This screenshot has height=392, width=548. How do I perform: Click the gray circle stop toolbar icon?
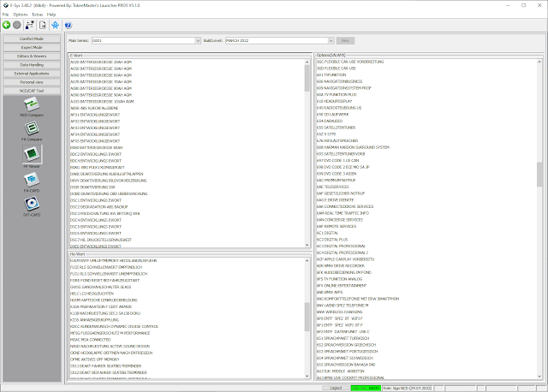(17, 25)
